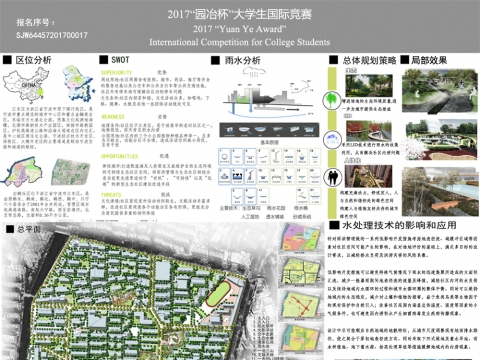Click the running track on the master plan
Viewport: 480px width, 360px height.
tap(219, 294)
